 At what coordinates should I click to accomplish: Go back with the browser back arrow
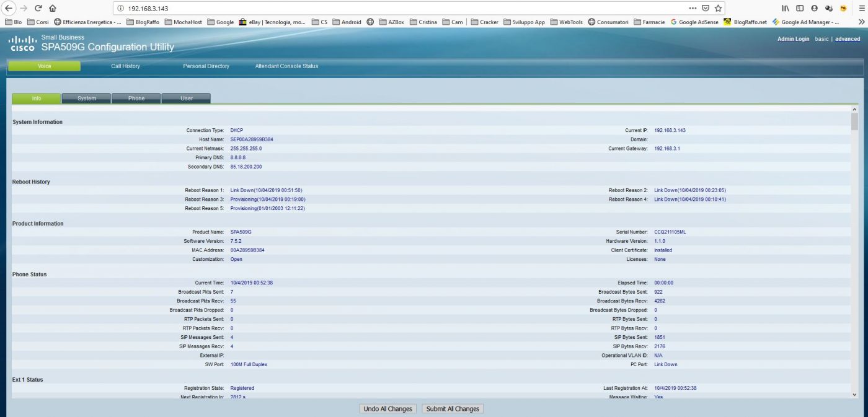pos(9,9)
